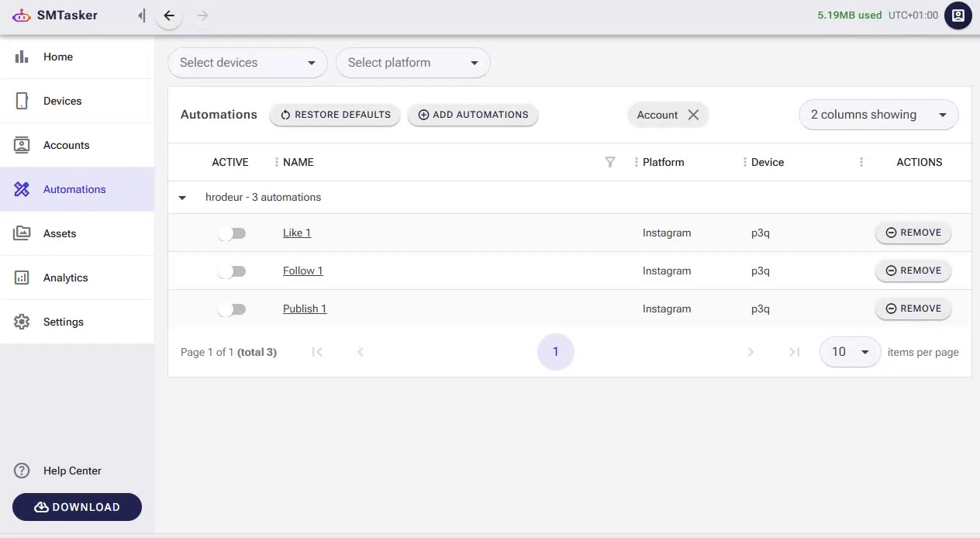The width and height of the screenshot is (980, 538).
Task: Open the Device column menu dots
Action: point(744,162)
